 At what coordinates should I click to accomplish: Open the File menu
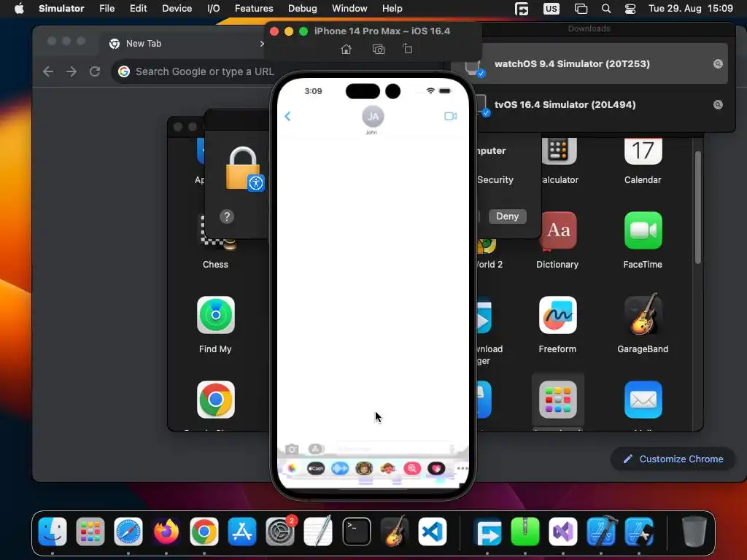(107, 9)
